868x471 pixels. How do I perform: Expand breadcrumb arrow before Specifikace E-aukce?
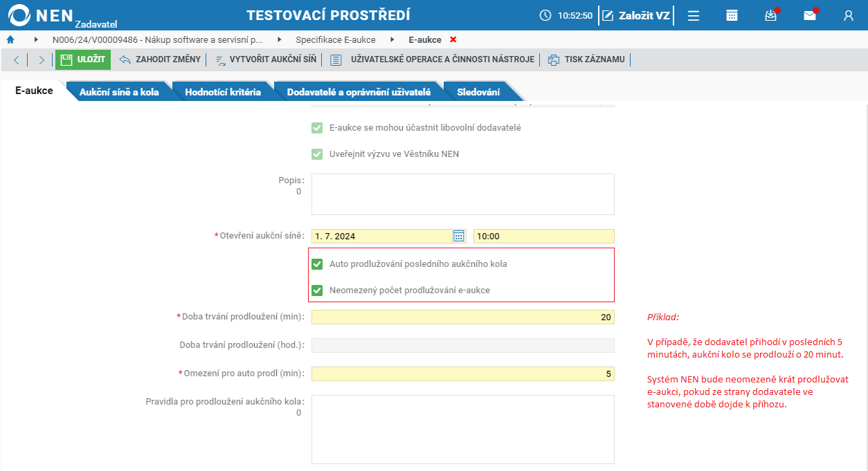(280, 39)
